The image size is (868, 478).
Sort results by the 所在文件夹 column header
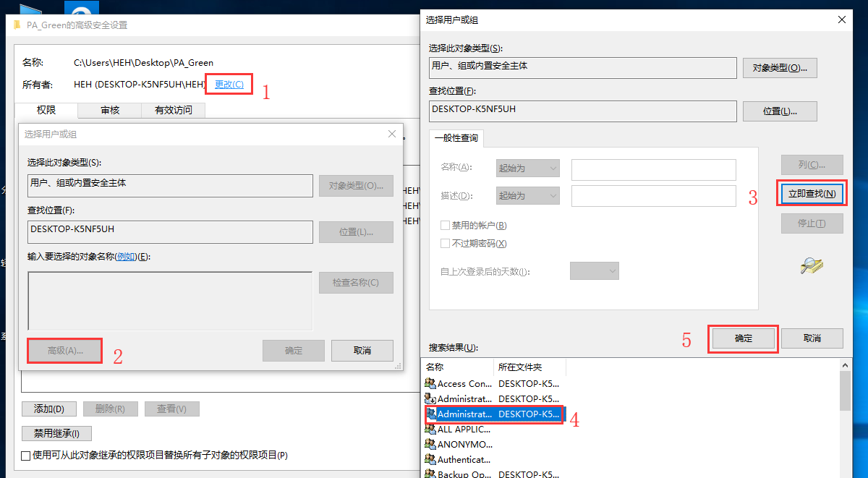[529, 367]
